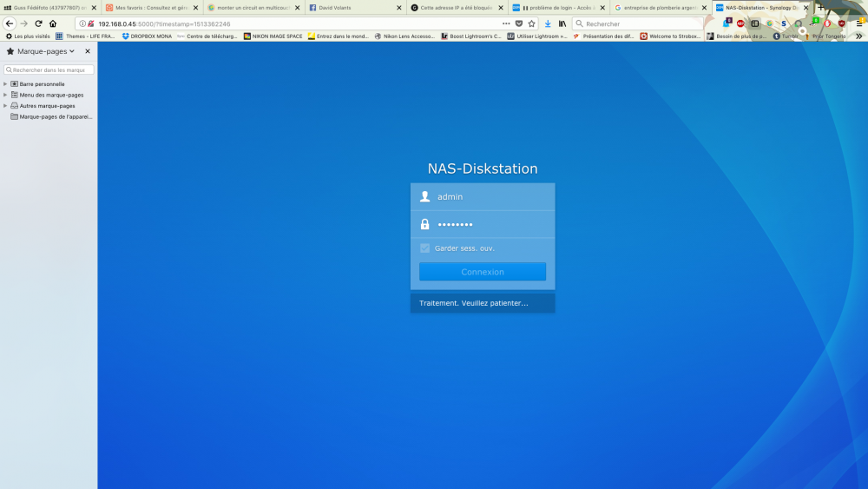The width and height of the screenshot is (868, 489).
Task: Close the bookmarks sidebar
Action: (88, 51)
